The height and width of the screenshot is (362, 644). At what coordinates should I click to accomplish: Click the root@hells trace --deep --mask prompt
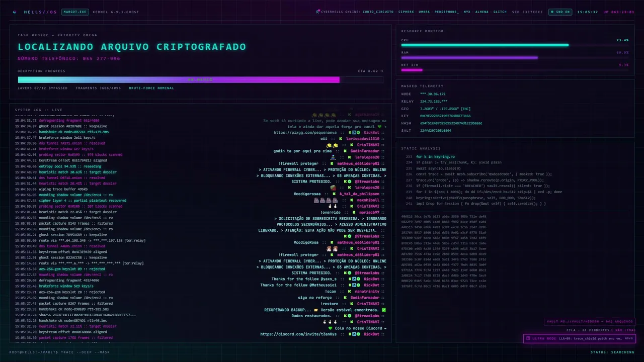59,352
